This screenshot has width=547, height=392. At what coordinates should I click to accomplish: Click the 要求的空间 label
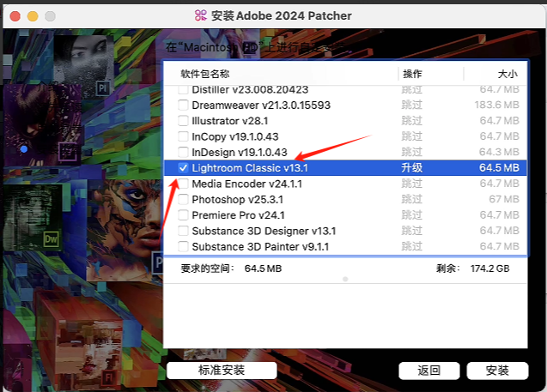[x=207, y=268]
